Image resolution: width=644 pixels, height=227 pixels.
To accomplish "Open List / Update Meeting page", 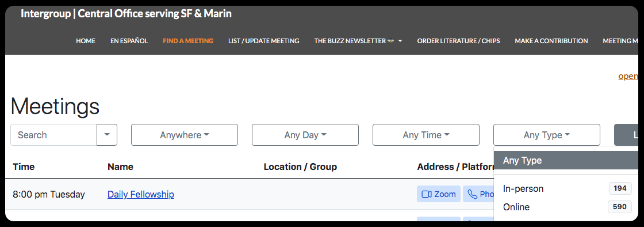I will tap(264, 41).
